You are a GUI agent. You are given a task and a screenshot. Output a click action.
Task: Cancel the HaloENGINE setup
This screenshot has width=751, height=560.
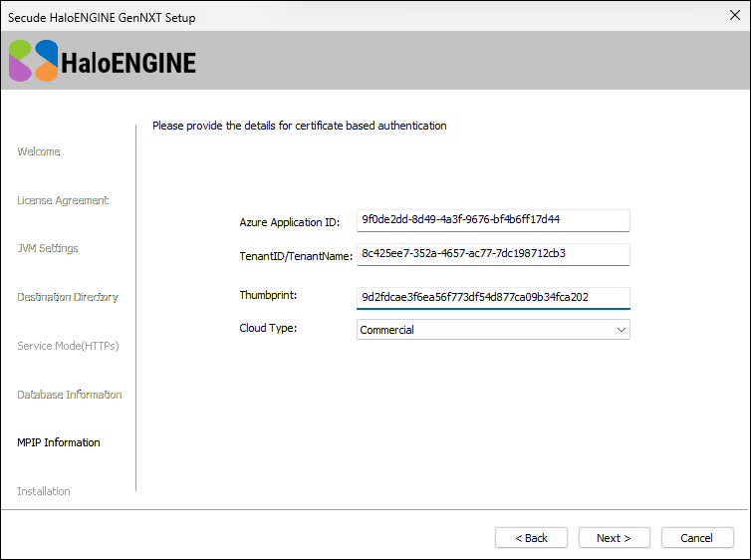697,537
